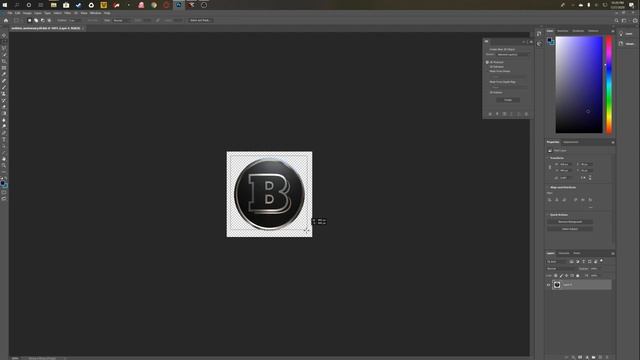Select the Move tool
640x360 pixels.
coord(4,36)
